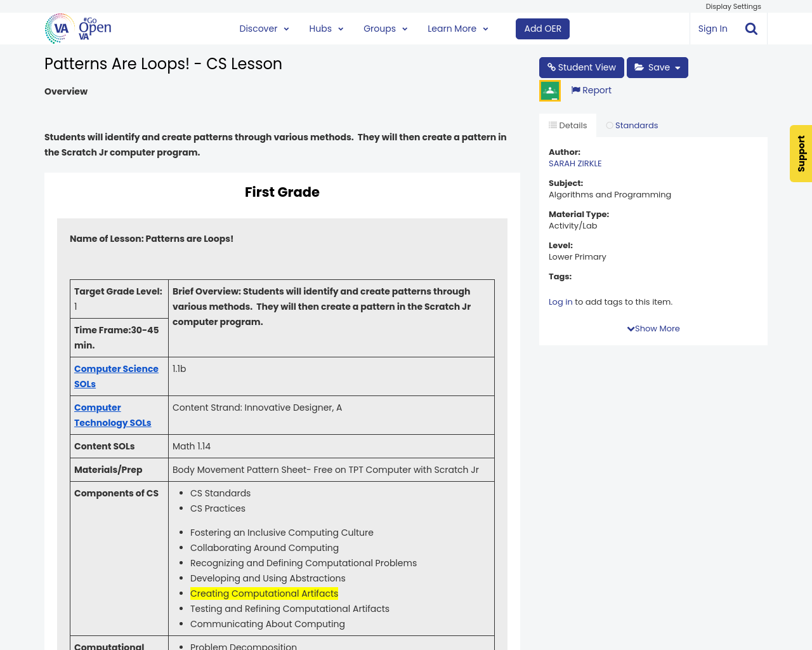Expand Show More details
The image size is (812, 650).
click(x=653, y=329)
